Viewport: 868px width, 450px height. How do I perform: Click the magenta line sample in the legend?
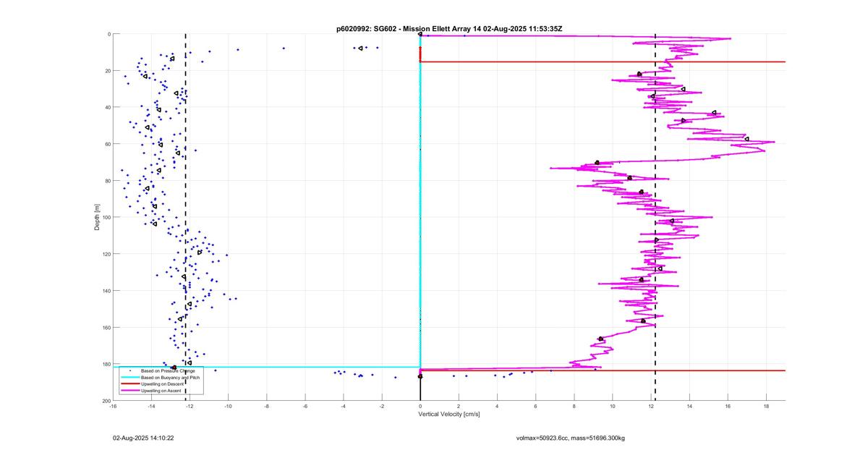[x=129, y=390]
